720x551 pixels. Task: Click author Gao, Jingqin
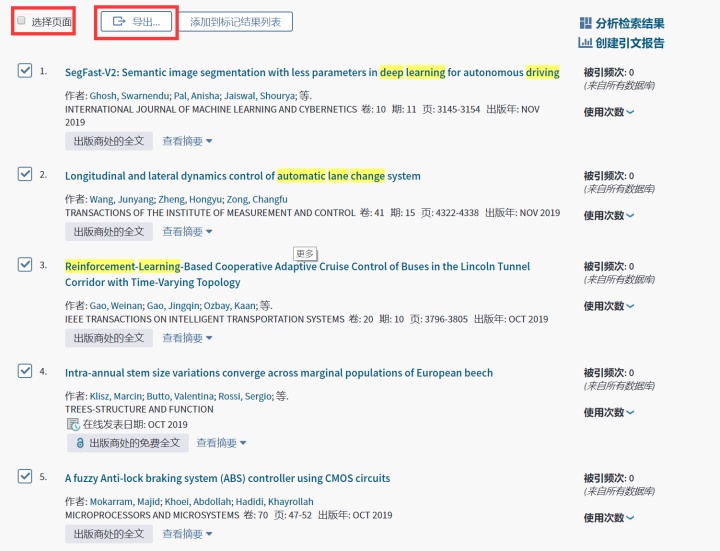click(173, 306)
